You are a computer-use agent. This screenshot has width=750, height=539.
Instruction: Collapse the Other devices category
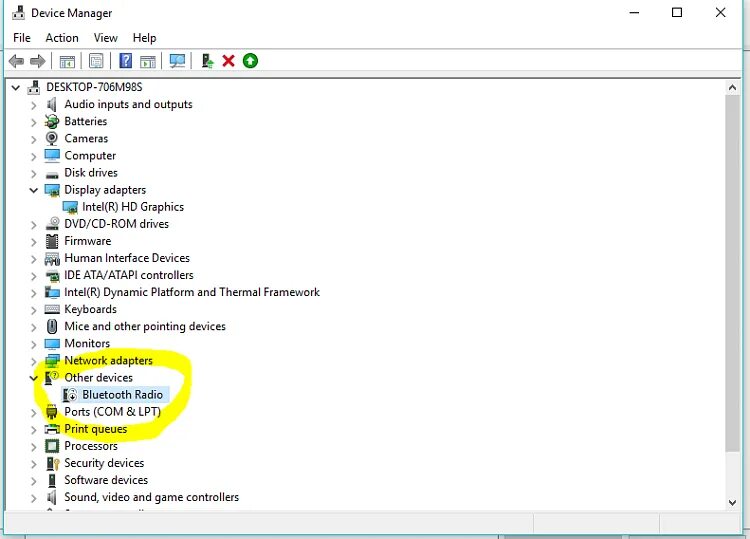coord(33,378)
